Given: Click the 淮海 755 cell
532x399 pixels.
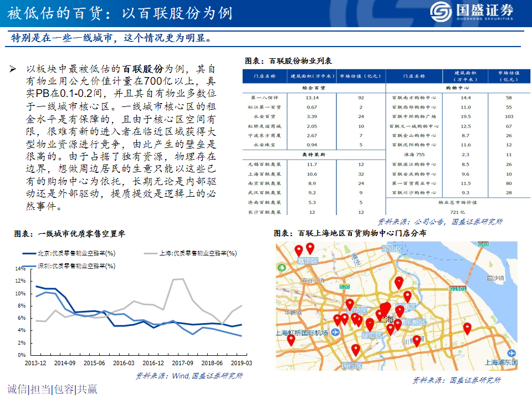Looking at the screenshot, I should click(x=414, y=155).
